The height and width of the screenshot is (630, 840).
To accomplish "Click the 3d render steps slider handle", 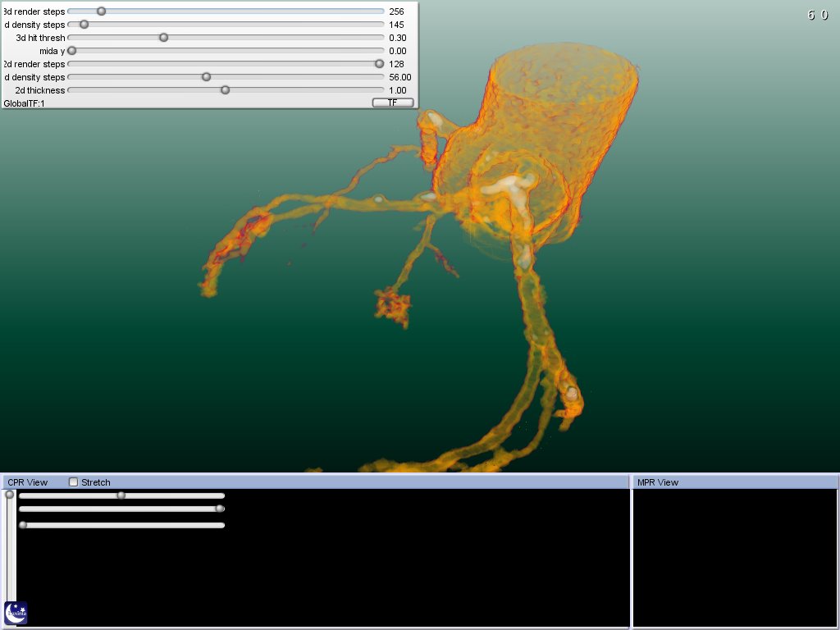I will 101,11.
